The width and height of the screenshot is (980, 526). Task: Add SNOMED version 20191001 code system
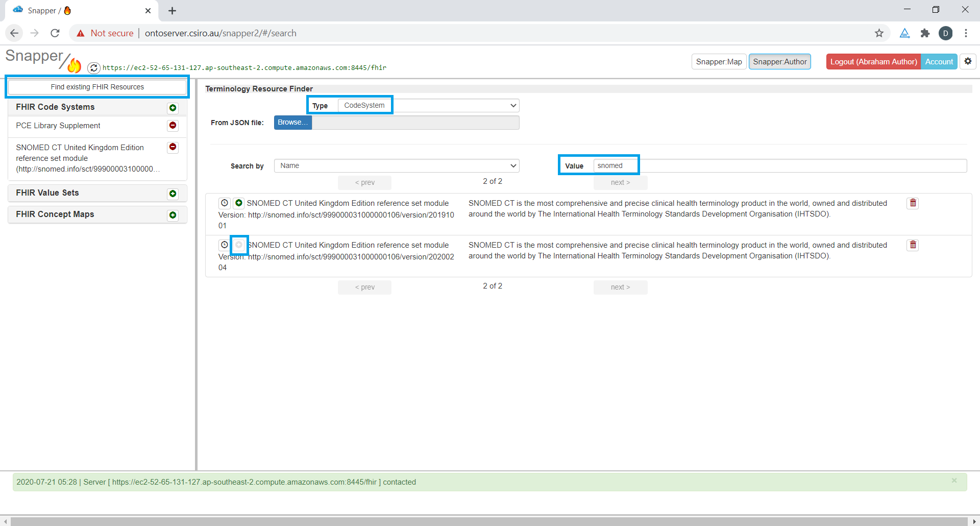pos(239,203)
